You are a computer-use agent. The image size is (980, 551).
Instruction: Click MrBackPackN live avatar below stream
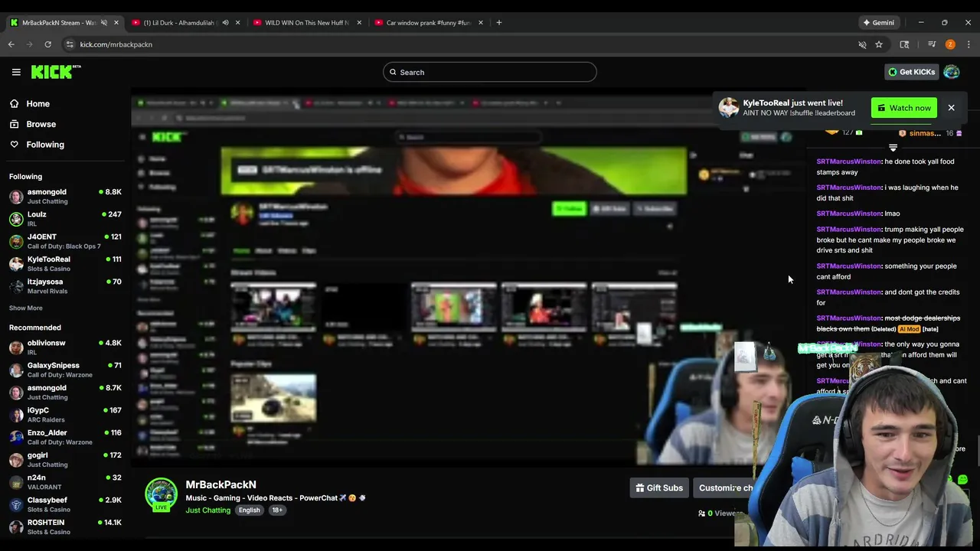point(161,494)
